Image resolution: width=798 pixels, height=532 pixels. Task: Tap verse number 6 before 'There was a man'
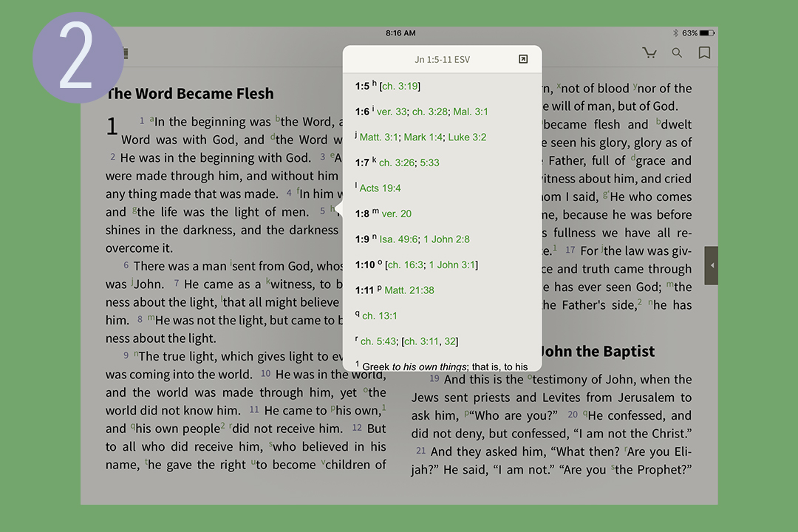point(126,265)
